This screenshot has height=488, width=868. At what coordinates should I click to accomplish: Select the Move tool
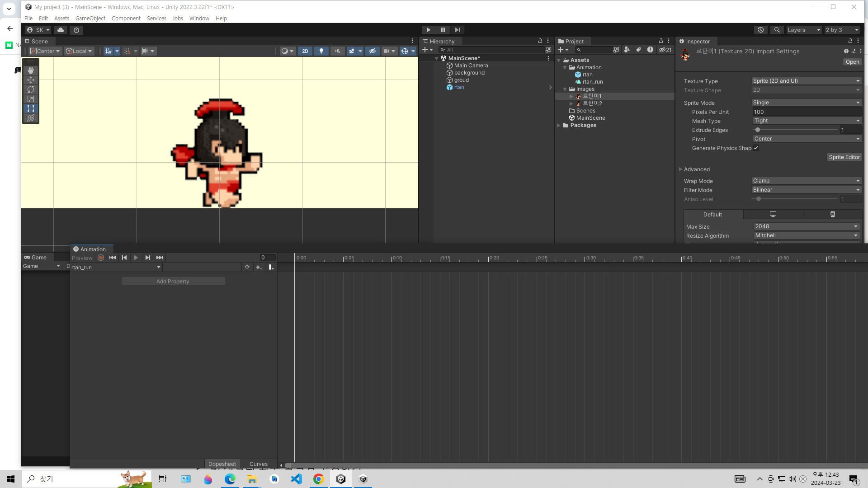point(31,80)
